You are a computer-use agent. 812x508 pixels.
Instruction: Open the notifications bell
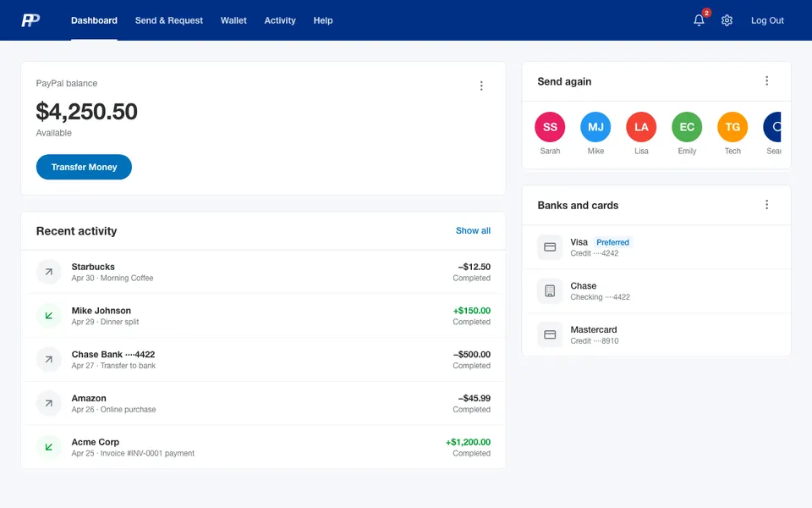tap(699, 20)
